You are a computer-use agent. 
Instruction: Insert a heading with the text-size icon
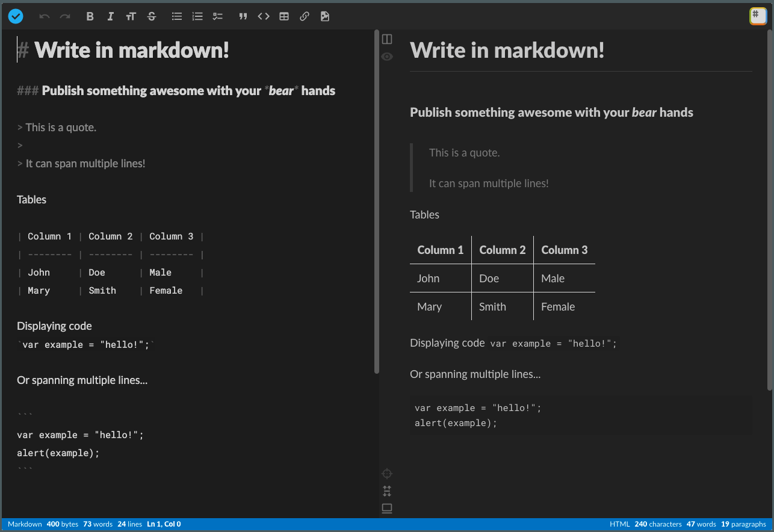131,16
